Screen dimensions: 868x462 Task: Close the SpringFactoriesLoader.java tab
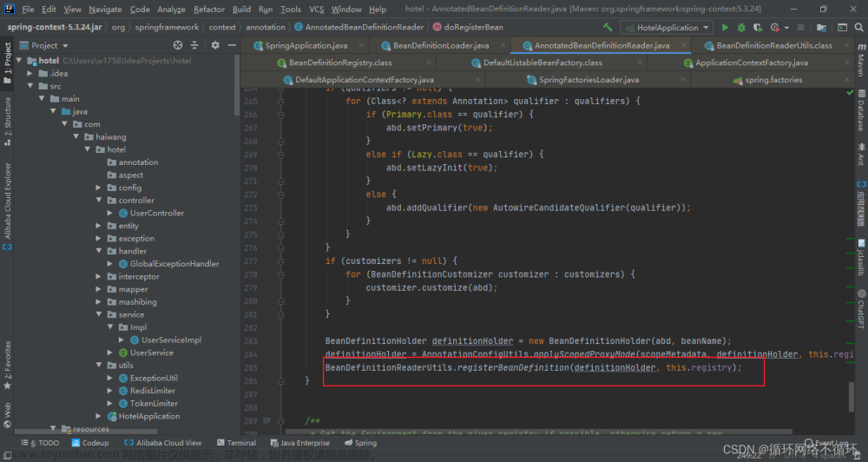(x=683, y=80)
